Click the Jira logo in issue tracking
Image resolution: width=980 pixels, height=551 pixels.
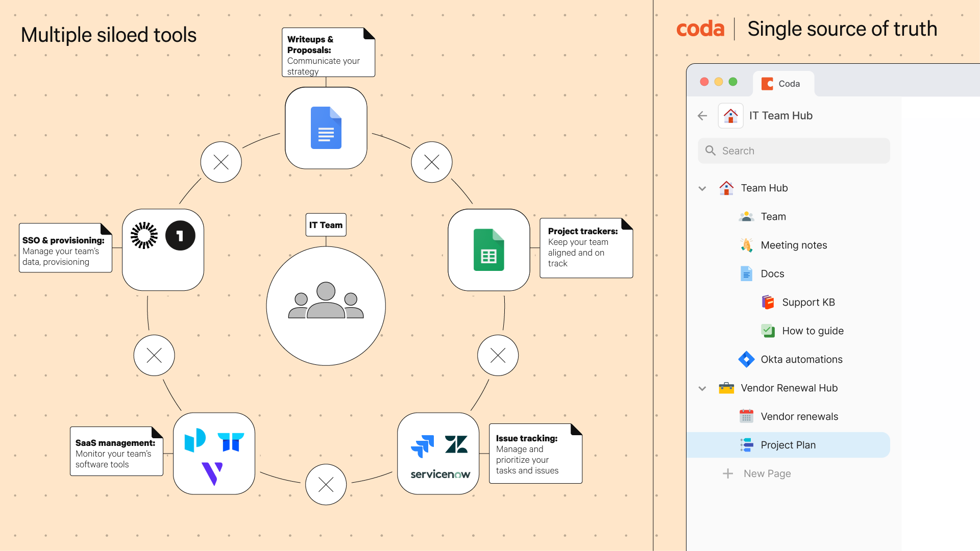point(423,446)
